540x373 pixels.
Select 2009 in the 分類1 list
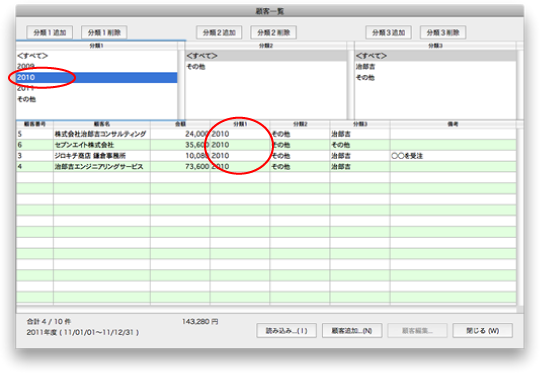[96, 66]
